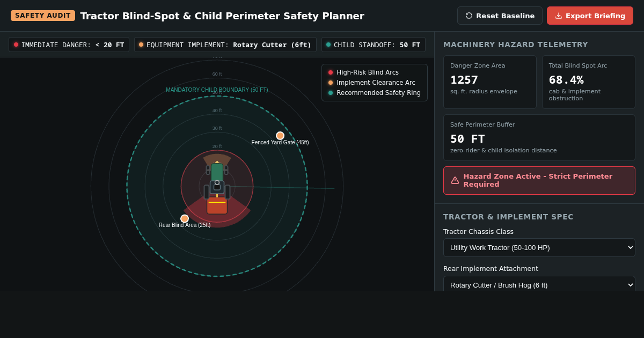This screenshot has width=644, height=338.
Task: Click the Danger Zone Area value 1257
Action: (464, 80)
